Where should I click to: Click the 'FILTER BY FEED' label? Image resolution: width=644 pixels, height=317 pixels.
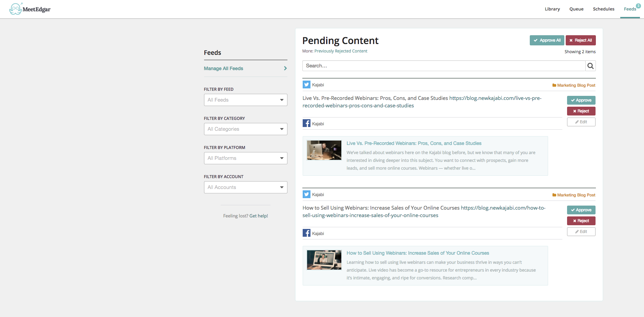[219, 89]
